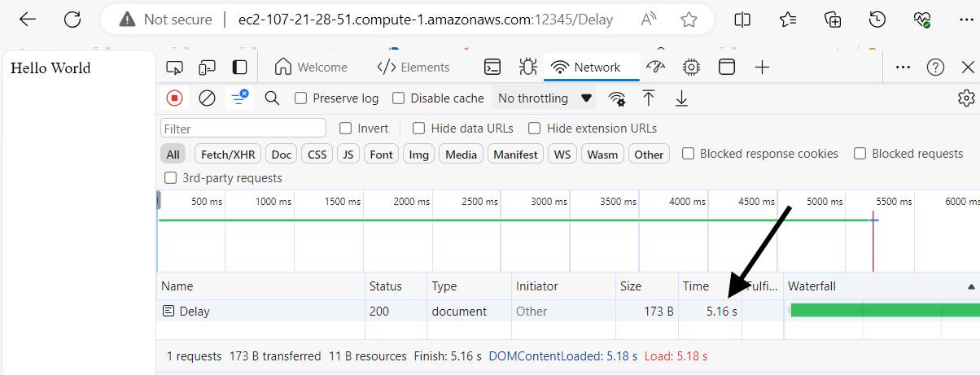This screenshot has width=980, height=375.
Task: Sort by the Waterfall column arrow
Action: pyautogui.click(x=970, y=286)
